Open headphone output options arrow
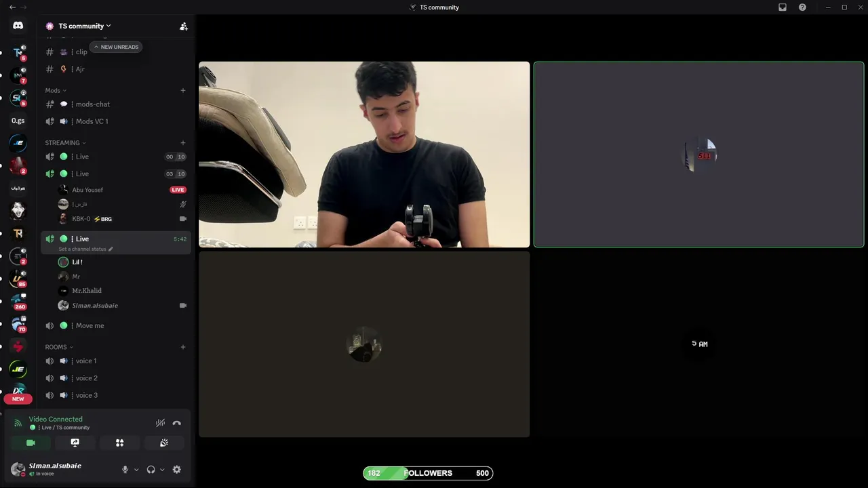Viewport: 868px width, 488px height. pos(162,470)
